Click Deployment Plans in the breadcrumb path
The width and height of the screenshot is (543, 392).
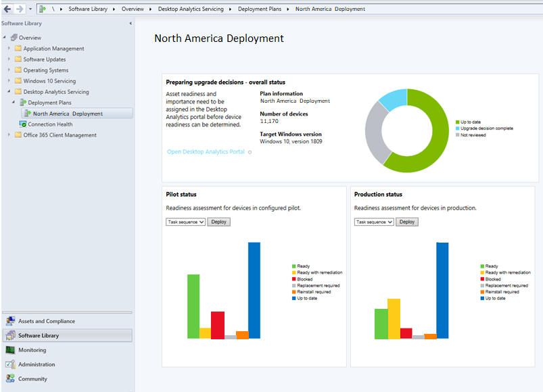(260, 9)
